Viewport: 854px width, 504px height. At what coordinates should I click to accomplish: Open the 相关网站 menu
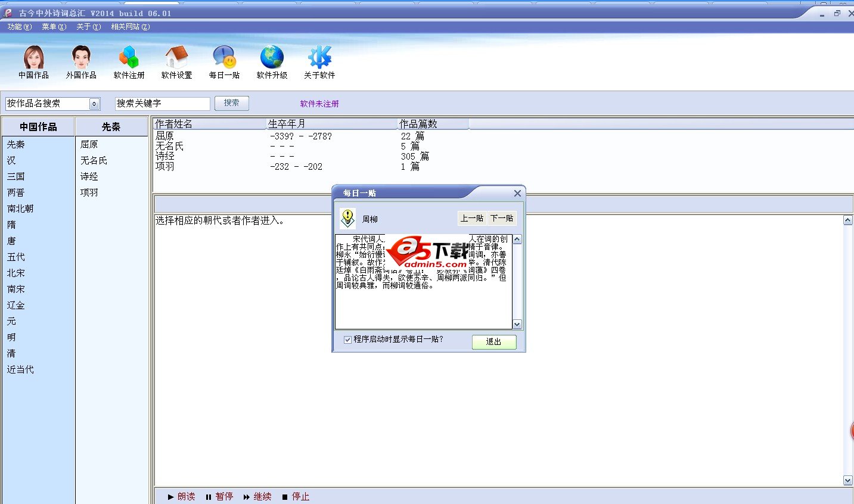[131, 27]
